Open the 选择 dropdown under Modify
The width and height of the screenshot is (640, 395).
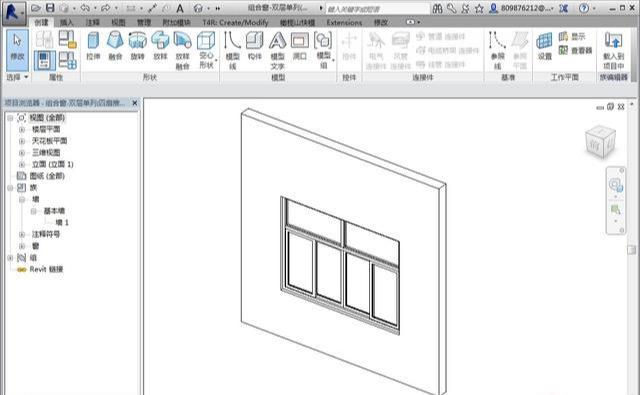[x=18, y=77]
